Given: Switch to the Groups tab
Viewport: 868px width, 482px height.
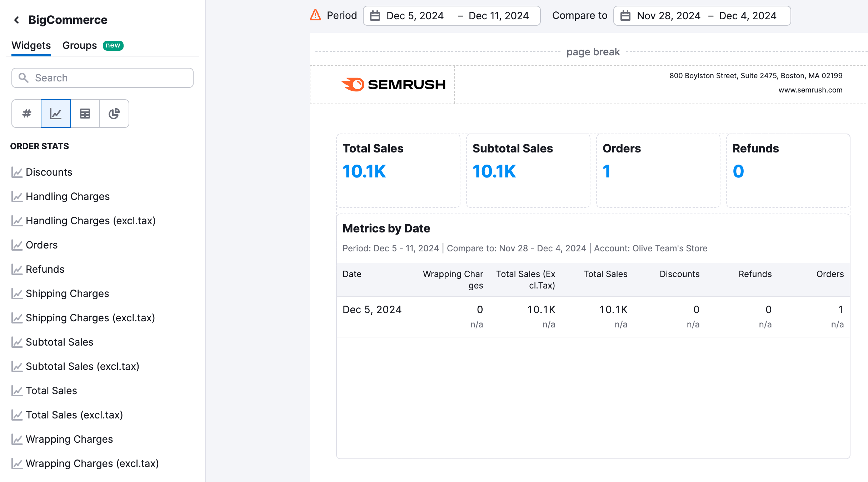Looking at the screenshot, I should [x=79, y=45].
